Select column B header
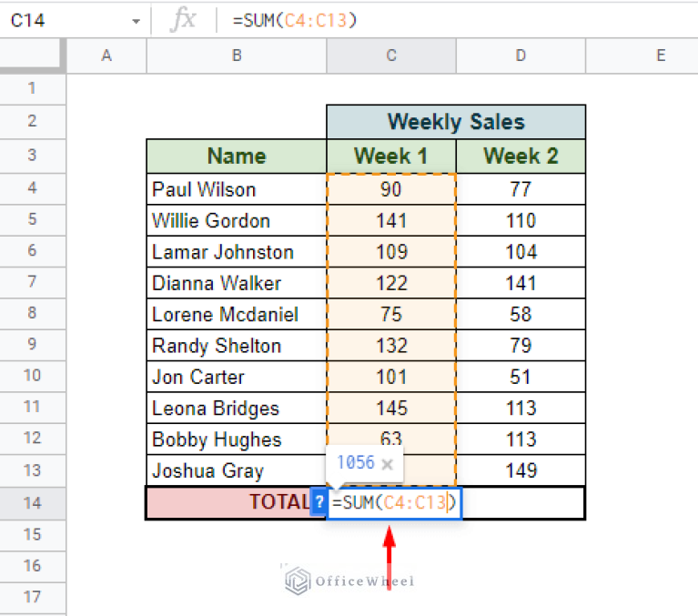 click(237, 56)
